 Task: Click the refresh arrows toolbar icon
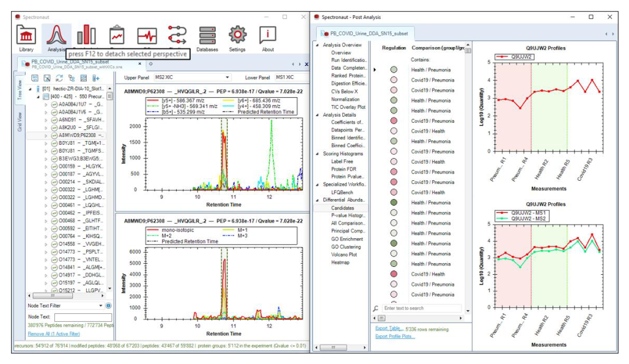(x=59, y=78)
